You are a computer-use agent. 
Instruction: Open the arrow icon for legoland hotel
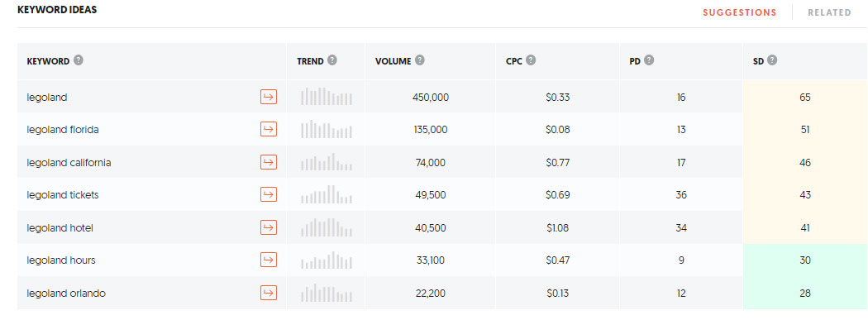click(x=269, y=227)
